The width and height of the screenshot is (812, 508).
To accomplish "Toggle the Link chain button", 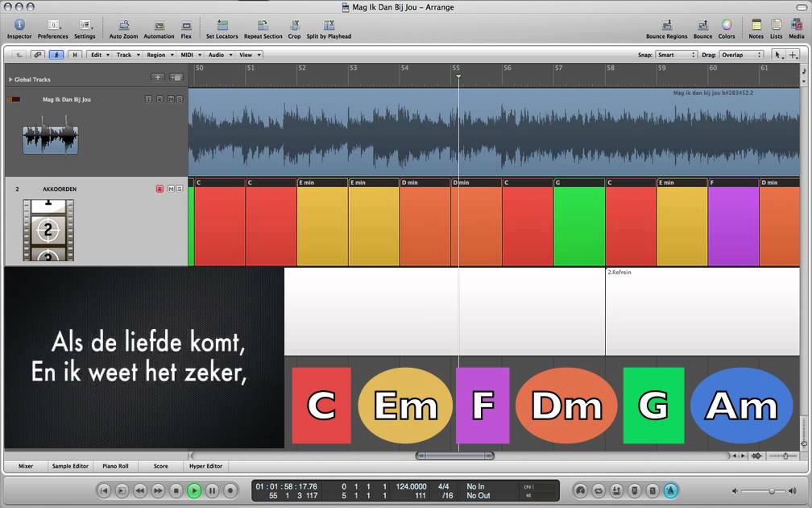I will tap(37, 55).
